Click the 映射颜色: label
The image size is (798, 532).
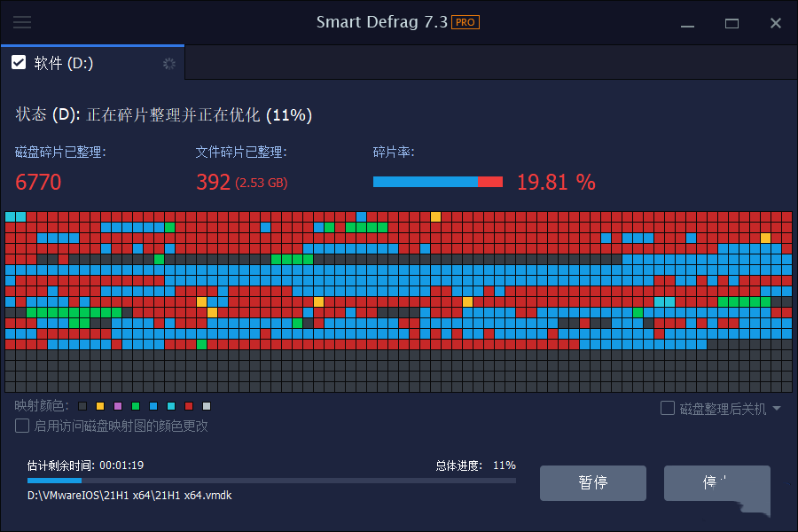point(42,406)
